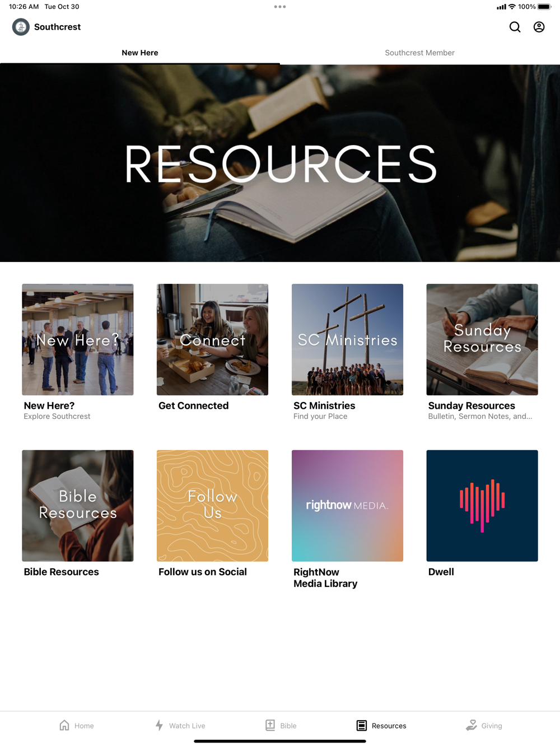Open the Dwell app tile
The image size is (560, 747).
point(482,506)
